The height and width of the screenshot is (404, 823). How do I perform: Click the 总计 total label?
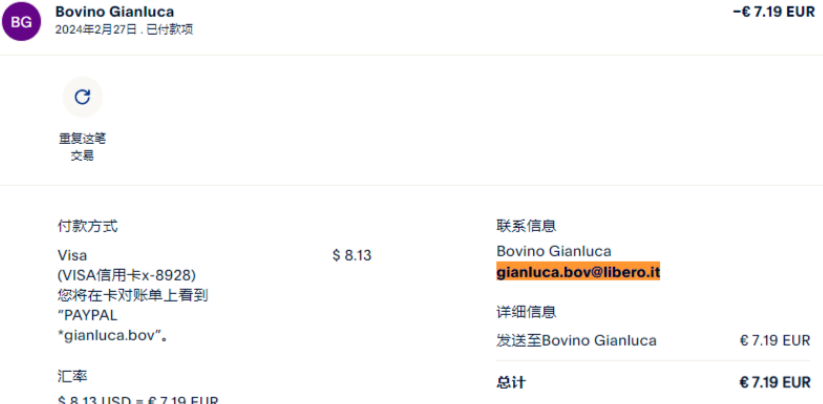pos(510,382)
